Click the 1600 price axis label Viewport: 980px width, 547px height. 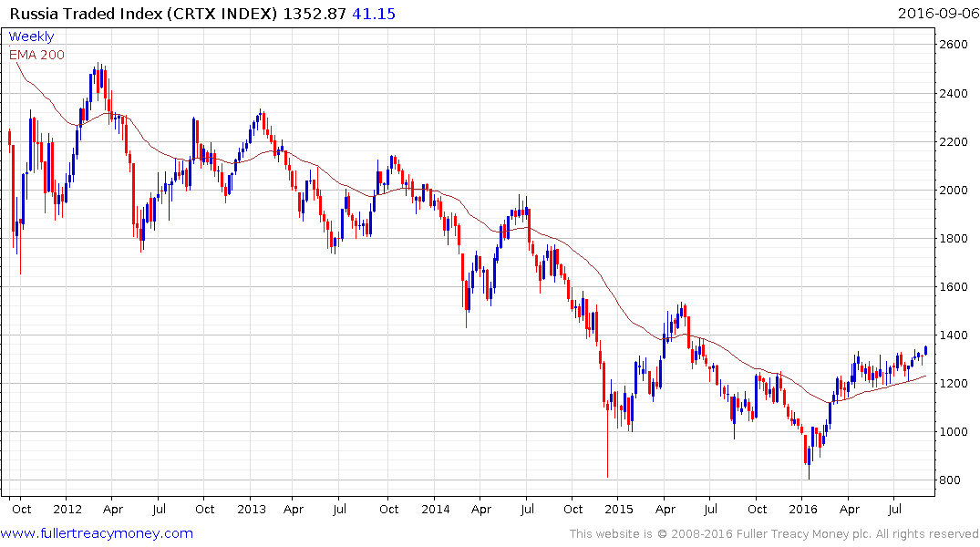(x=954, y=287)
